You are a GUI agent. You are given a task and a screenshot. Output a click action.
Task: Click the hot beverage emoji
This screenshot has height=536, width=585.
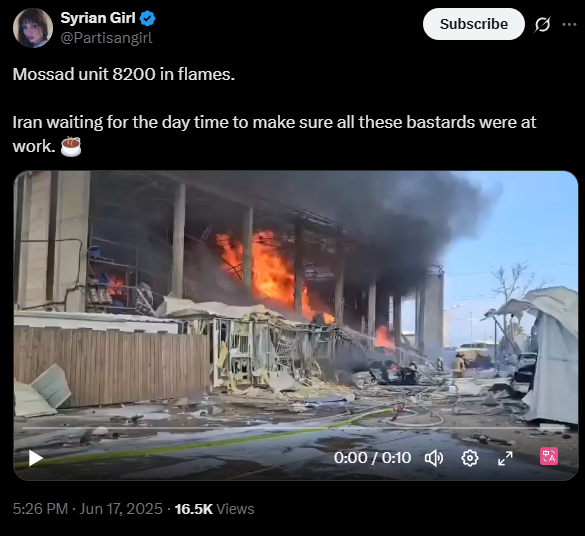point(71,146)
